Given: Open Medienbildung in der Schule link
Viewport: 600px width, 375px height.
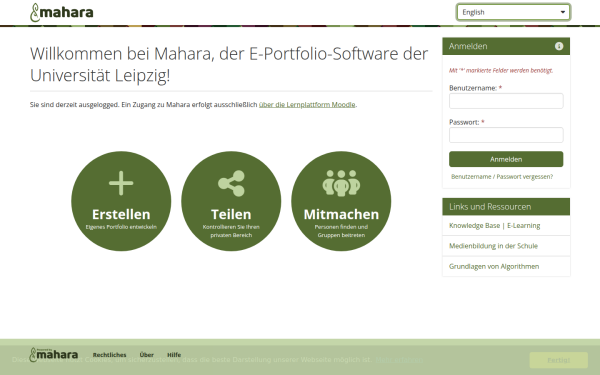Looking at the screenshot, I should tap(493, 246).
